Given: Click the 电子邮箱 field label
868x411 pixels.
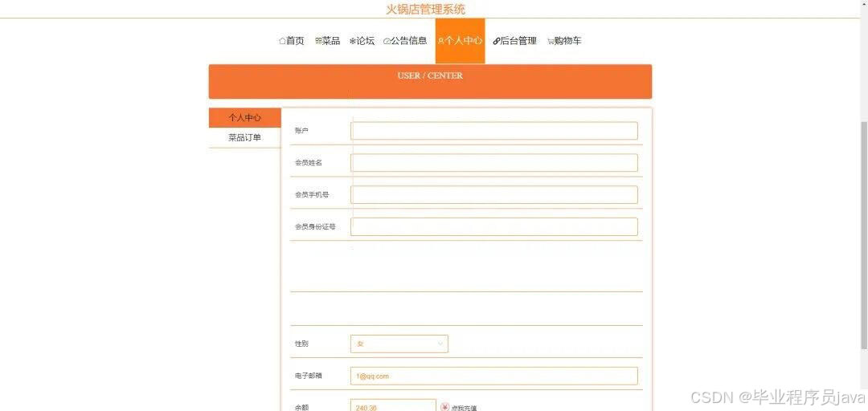Looking at the screenshot, I should (x=309, y=376).
